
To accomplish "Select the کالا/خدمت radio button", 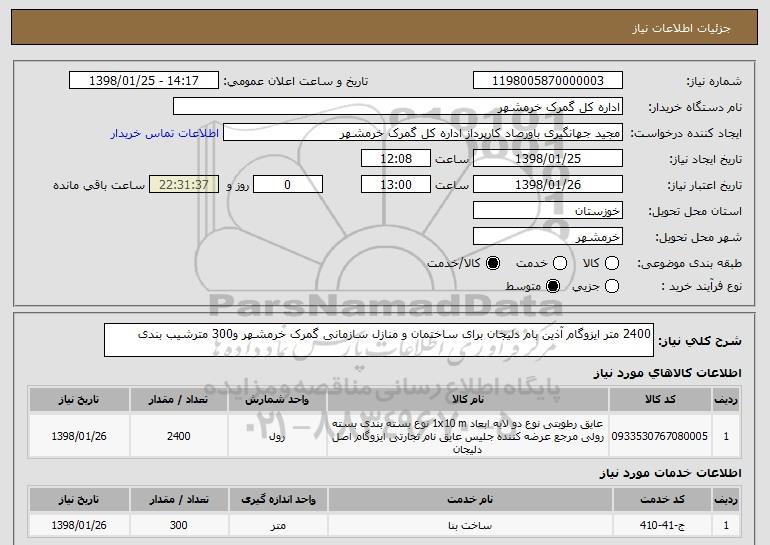I will coord(493,264).
